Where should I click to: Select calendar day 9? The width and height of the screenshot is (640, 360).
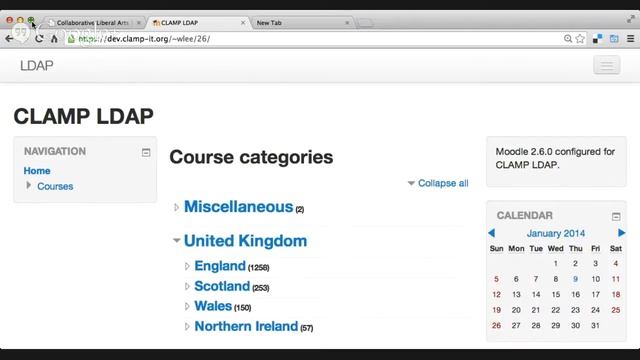[x=575, y=279]
